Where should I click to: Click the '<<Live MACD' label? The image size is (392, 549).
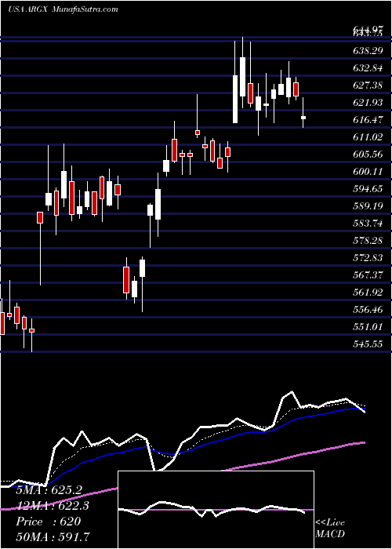[330, 529]
